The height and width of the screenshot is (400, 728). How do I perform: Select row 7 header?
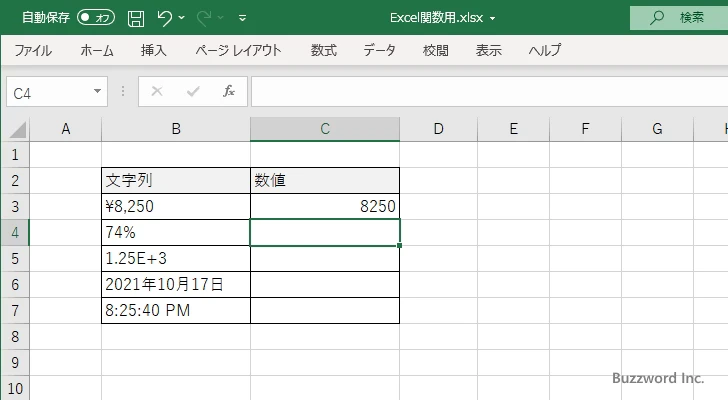pos(15,310)
